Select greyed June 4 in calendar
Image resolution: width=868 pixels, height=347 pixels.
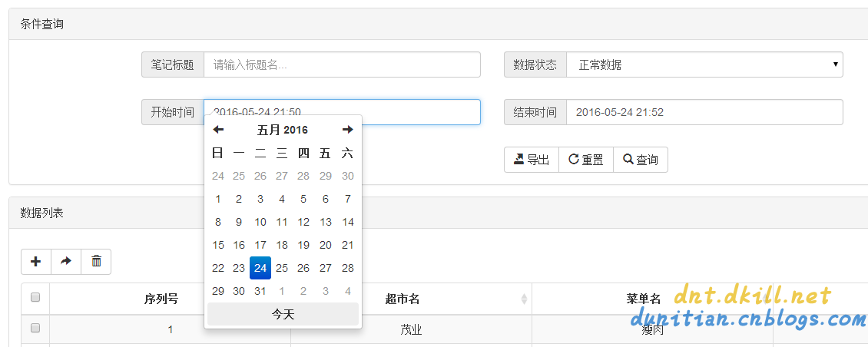348,290
